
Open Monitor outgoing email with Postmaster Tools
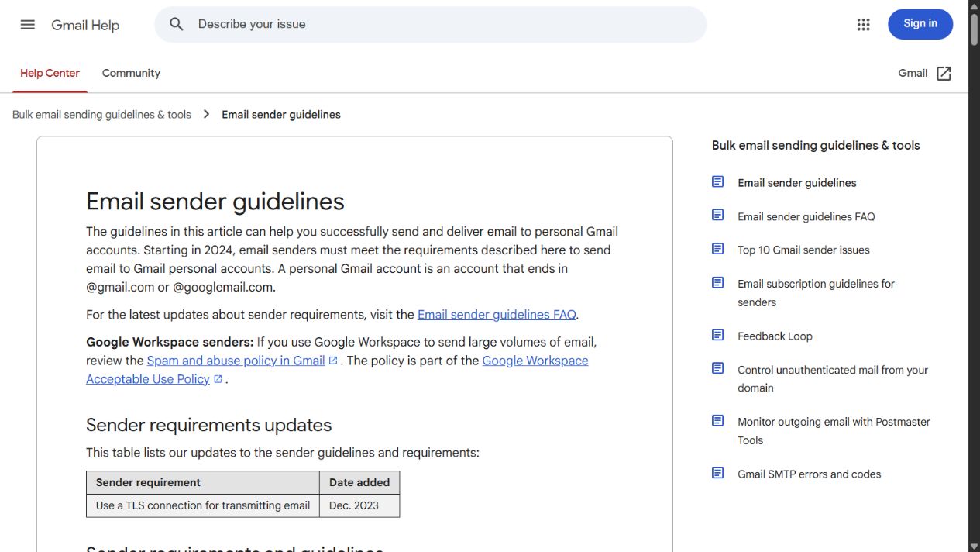834,431
